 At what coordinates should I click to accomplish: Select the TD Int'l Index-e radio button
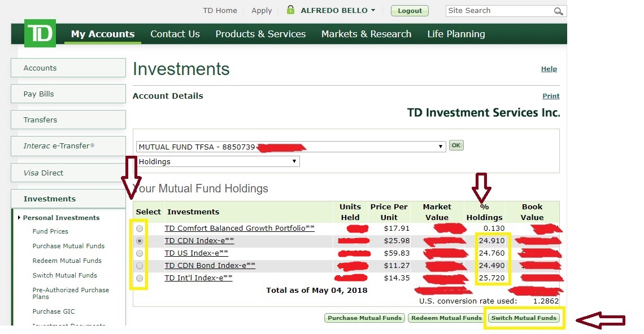click(140, 278)
